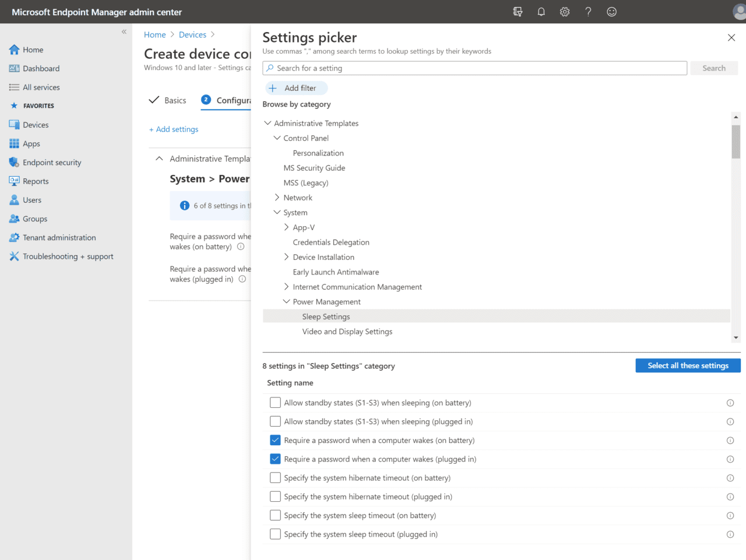Focus the Search for a setting field
The image size is (746, 560).
475,68
